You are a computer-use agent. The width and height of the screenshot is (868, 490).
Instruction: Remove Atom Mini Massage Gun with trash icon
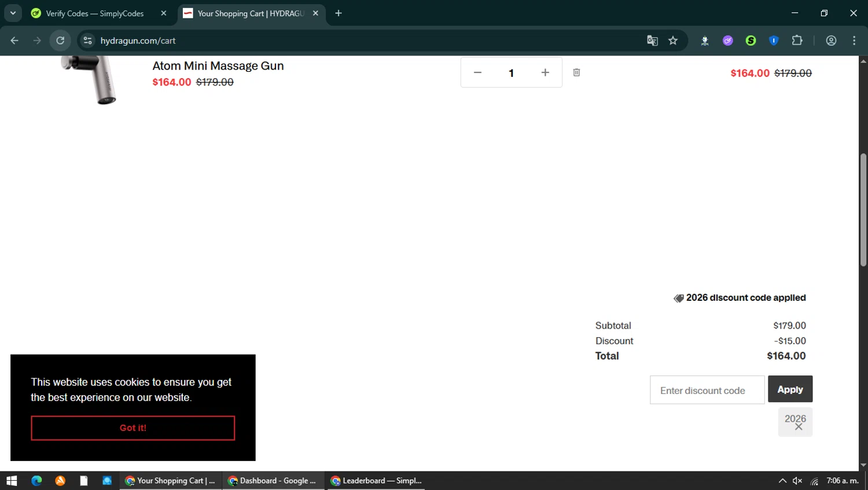click(x=576, y=72)
